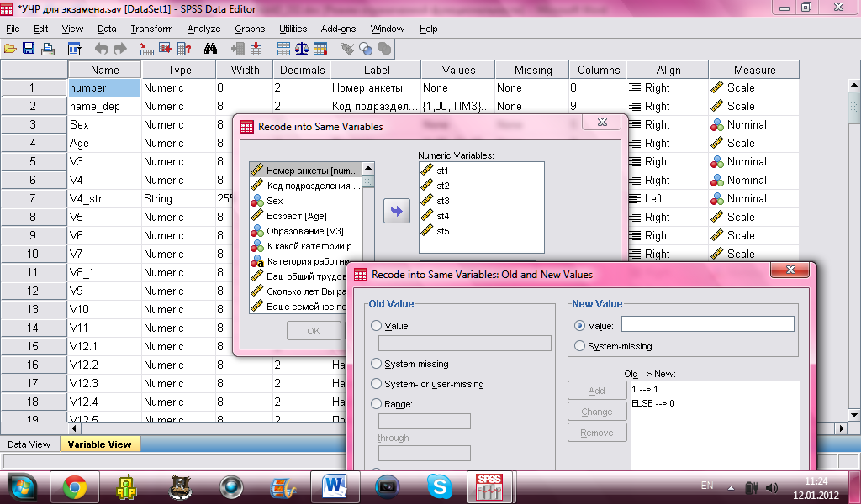Click the Data Editor vertical scrollbar down arrow
861x504 pixels.
pyautogui.click(x=854, y=414)
